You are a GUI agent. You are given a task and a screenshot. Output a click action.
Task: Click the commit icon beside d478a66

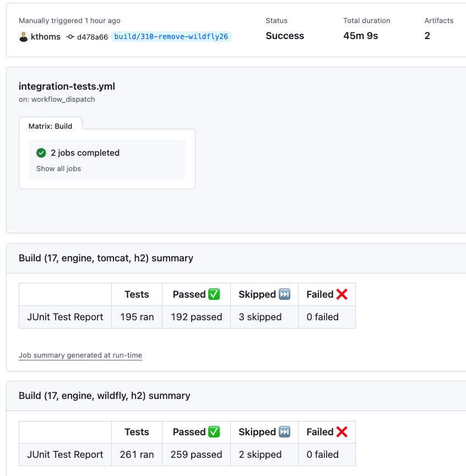coord(70,37)
